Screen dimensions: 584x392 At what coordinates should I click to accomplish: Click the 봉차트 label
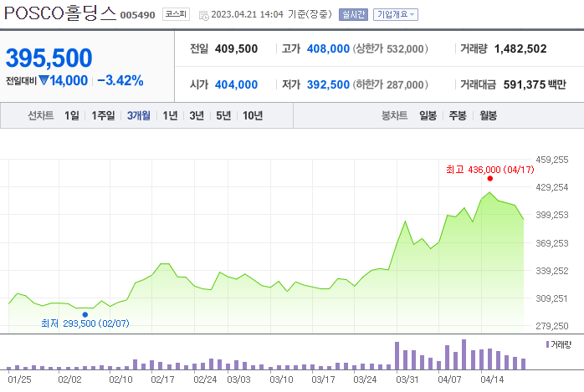394,115
